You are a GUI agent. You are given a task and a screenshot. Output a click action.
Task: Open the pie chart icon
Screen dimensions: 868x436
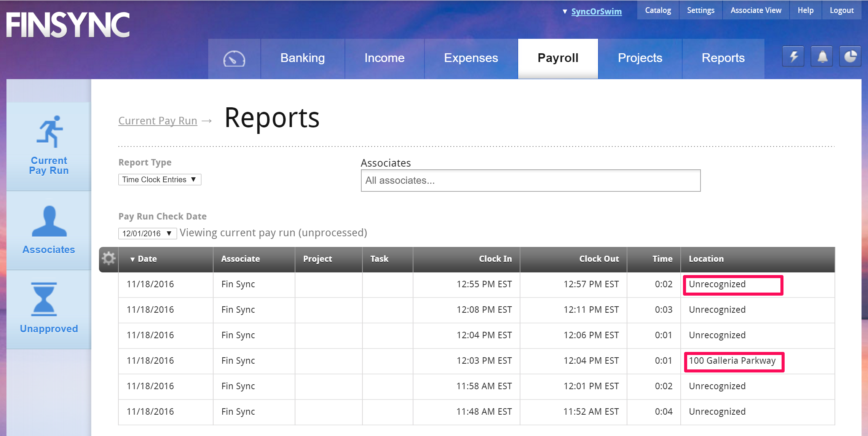coord(850,57)
